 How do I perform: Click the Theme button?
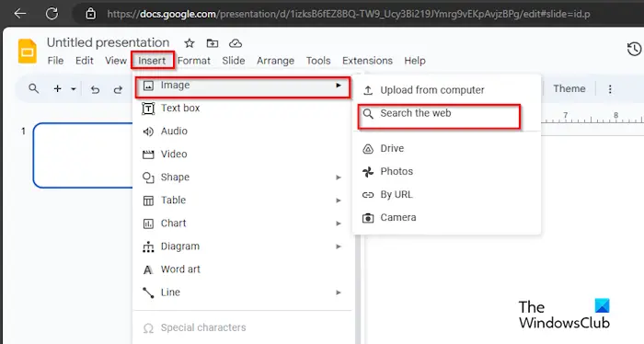pyautogui.click(x=569, y=88)
